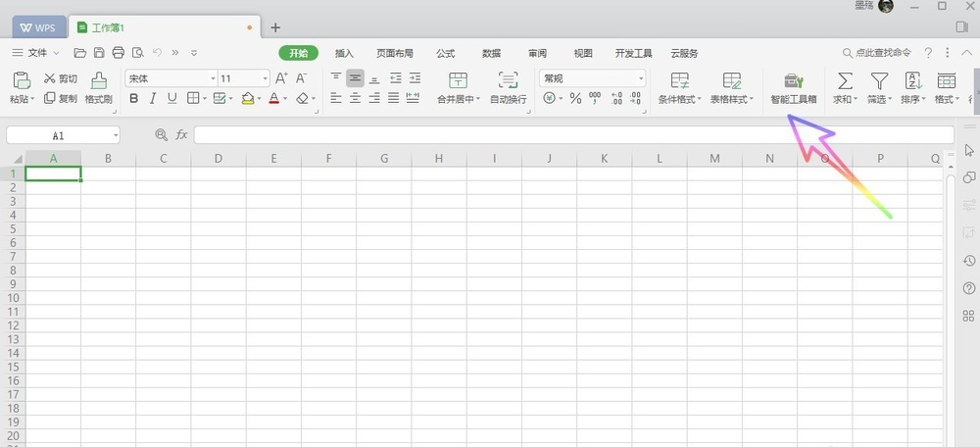Click the increase decimal places icon
Screen dimensions: 980x447
616,98
